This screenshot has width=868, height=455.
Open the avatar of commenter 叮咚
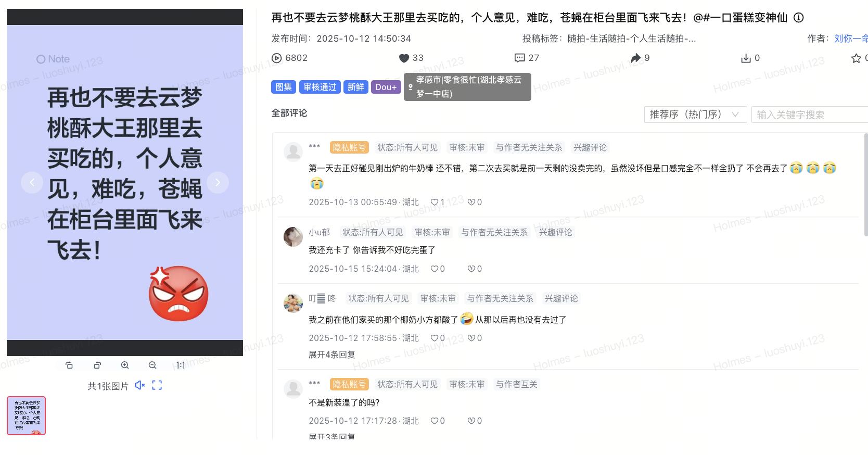tap(293, 303)
